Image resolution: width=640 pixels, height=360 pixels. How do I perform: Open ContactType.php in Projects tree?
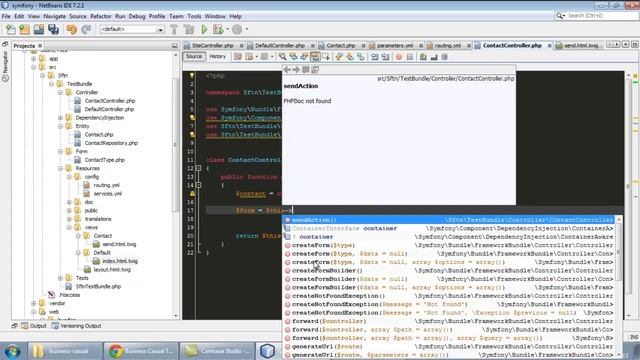click(104, 160)
